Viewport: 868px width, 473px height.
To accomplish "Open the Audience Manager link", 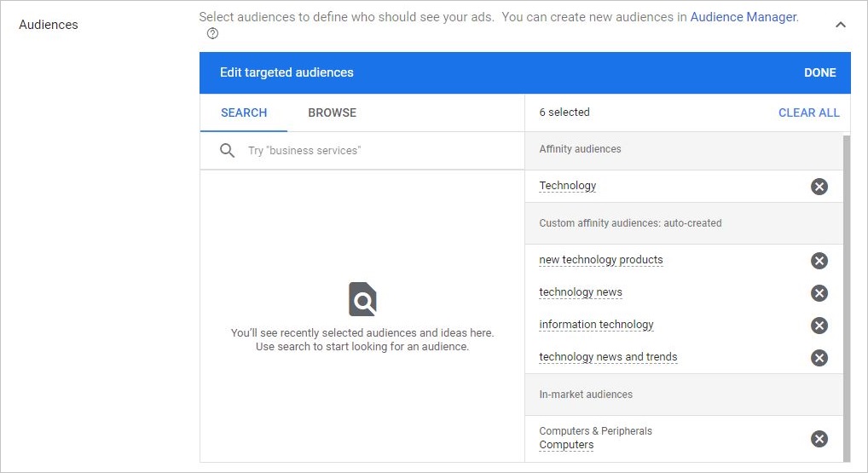I will pyautogui.click(x=744, y=17).
